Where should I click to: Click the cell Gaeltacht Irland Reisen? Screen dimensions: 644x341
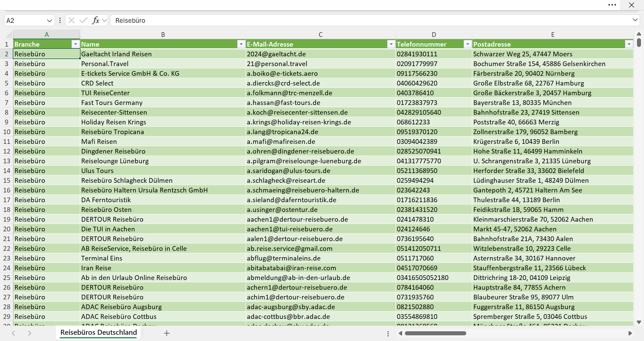pyautogui.click(x=163, y=54)
